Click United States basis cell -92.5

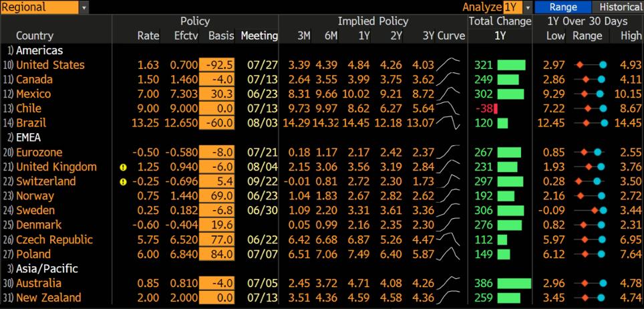click(217, 65)
